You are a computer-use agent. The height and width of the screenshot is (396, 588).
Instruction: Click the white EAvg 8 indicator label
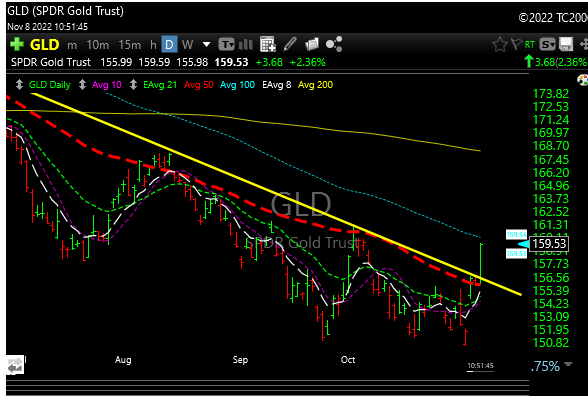pos(277,85)
